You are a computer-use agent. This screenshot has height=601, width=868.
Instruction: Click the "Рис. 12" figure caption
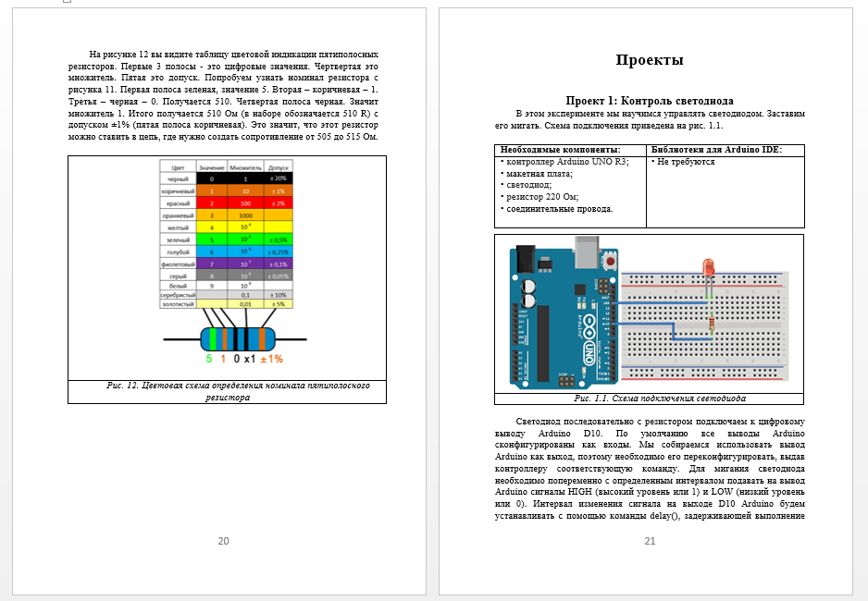pos(227,391)
